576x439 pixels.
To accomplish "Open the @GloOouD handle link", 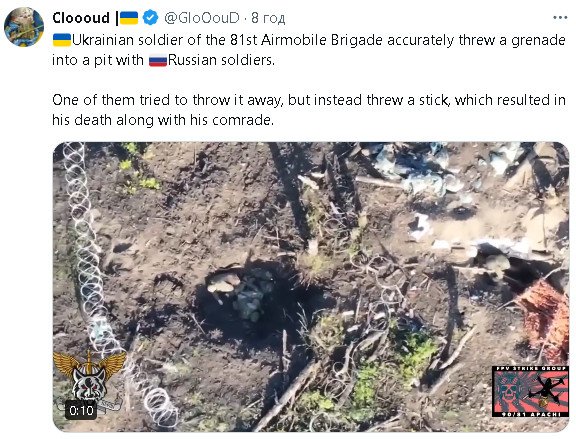I will click(x=202, y=18).
